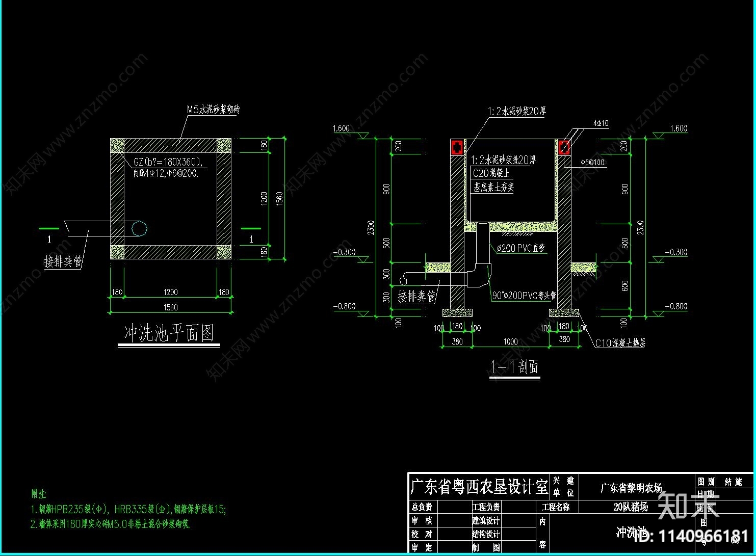This screenshot has height=556, width=756.
Task: Click the vertical '1560' dimension beside the plan
Action: [279, 199]
